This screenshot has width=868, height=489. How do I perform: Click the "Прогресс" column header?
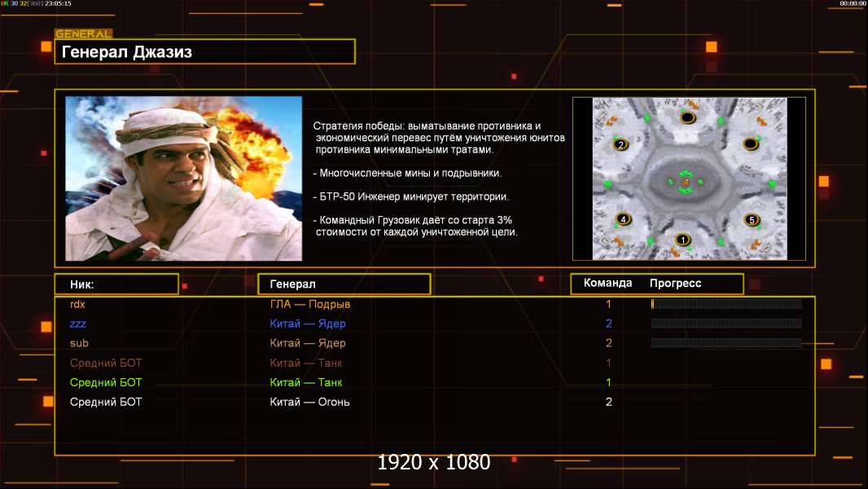click(675, 284)
